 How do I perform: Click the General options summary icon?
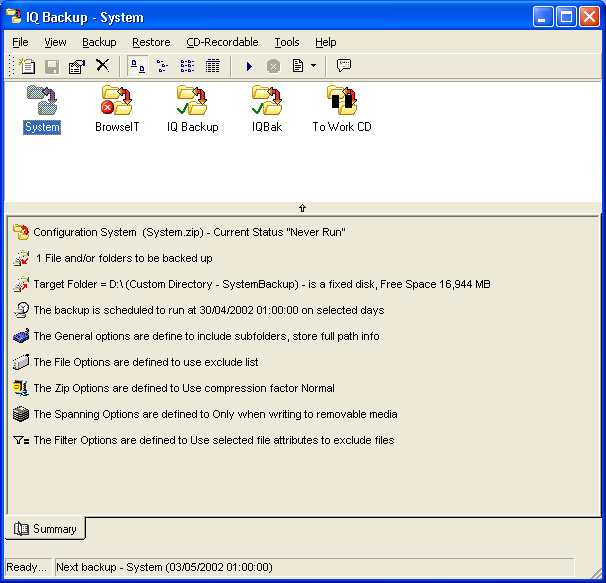tap(21, 336)
